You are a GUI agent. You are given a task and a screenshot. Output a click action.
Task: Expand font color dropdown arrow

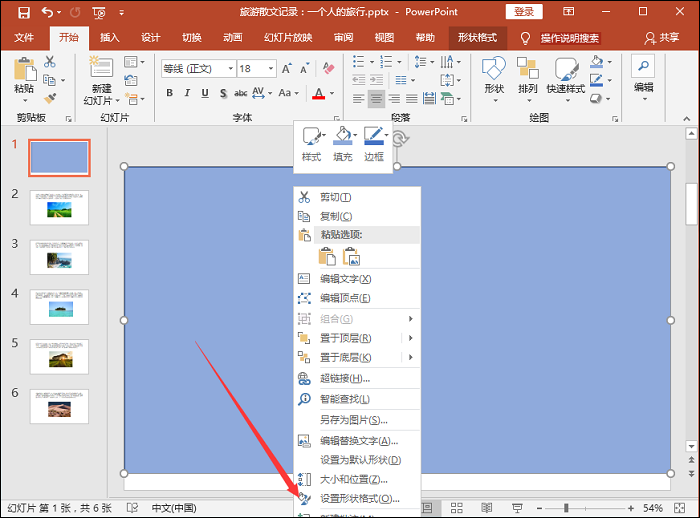pos(332,93)
